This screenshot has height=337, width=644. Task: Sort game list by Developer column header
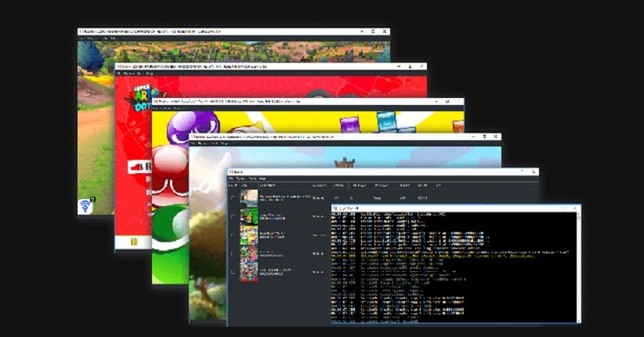coord(320,185)
